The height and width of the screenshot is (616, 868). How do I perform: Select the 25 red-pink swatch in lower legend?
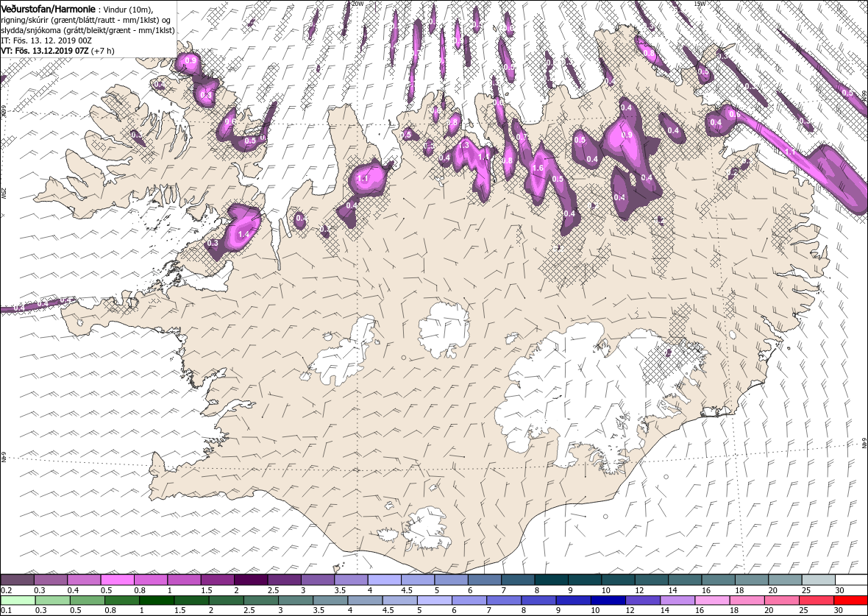tap(816, 601)
